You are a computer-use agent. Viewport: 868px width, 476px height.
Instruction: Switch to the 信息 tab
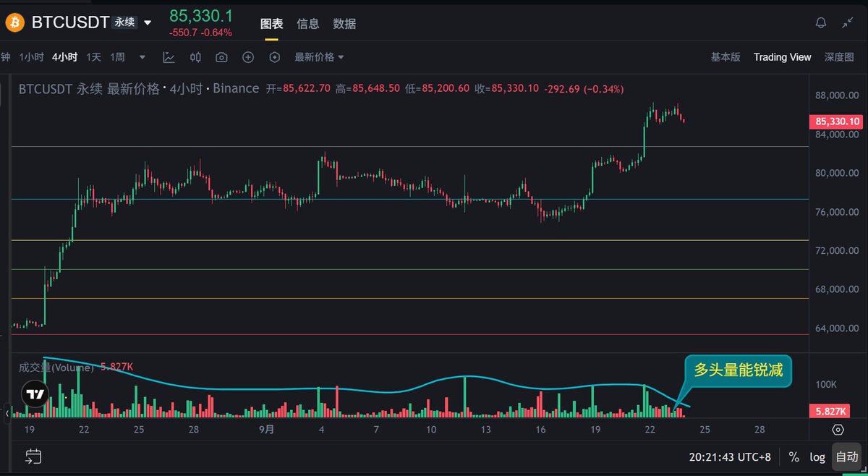[308, 24]
